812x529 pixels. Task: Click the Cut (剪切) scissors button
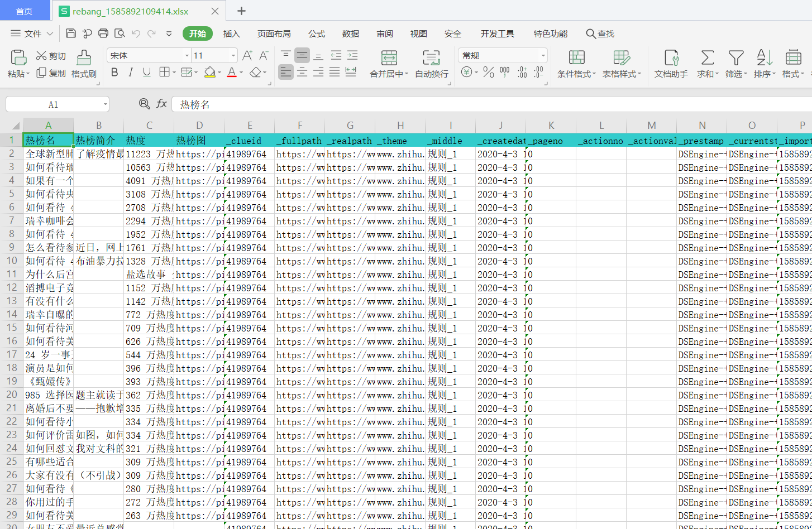tap(51, 56)
